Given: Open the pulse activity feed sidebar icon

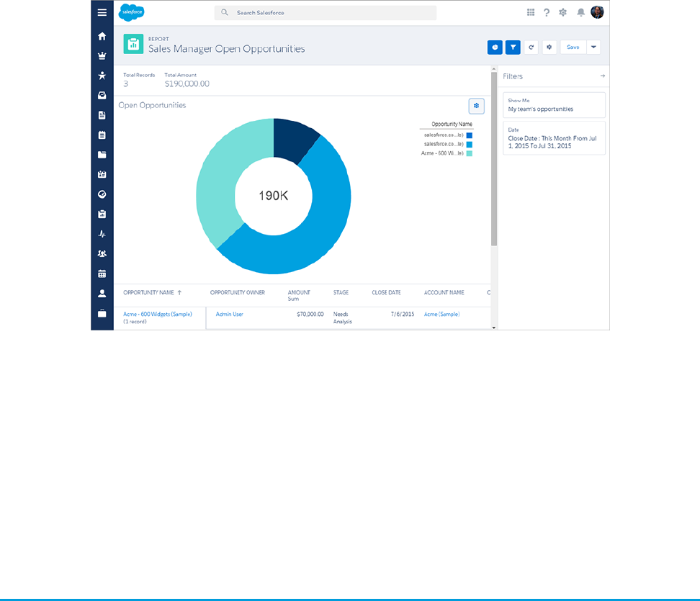Looking at the screenshot, I should 102,234.
